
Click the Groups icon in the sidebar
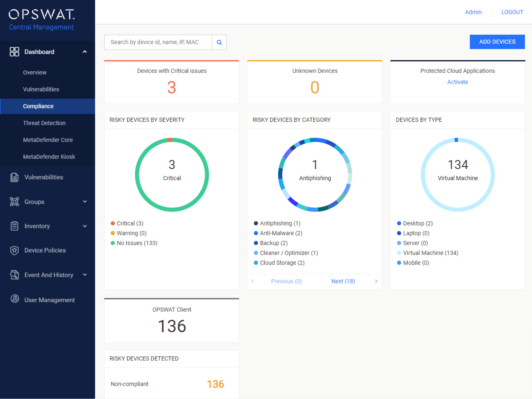pyautogui.click(x=14, y=202)
